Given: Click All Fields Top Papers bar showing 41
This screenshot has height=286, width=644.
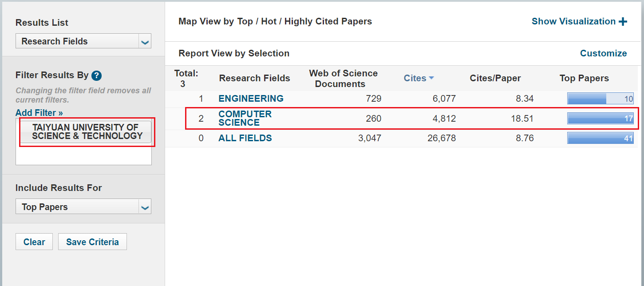Looking at the screenshot, I should 600,138.
